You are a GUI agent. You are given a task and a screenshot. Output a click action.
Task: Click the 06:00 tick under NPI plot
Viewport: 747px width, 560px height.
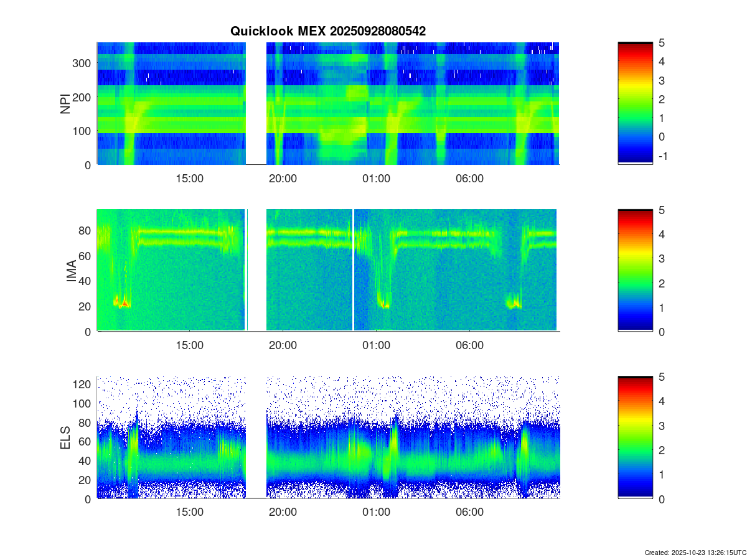coord(469,179)
